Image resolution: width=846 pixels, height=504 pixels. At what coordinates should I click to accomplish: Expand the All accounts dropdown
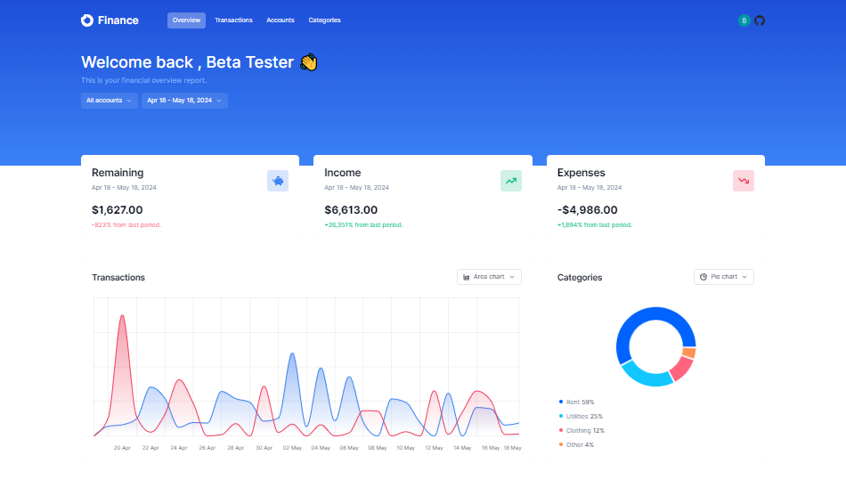(x=109, y=101)
